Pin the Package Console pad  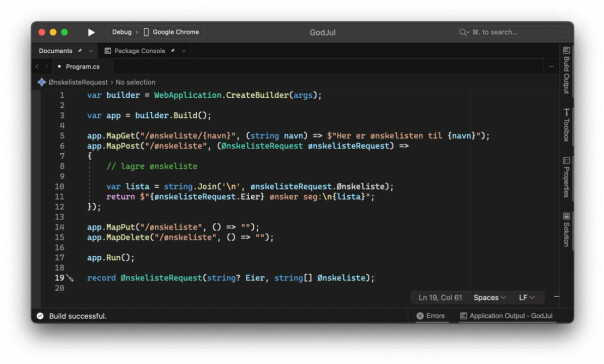[x=173, y=50]
